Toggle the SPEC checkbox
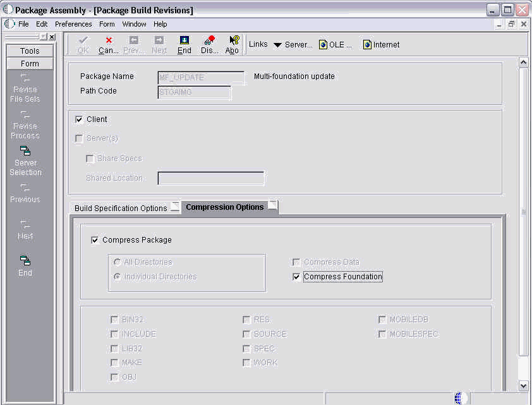Image resolution: width=532 pixels, height=405 pixels. coord(246,349)
